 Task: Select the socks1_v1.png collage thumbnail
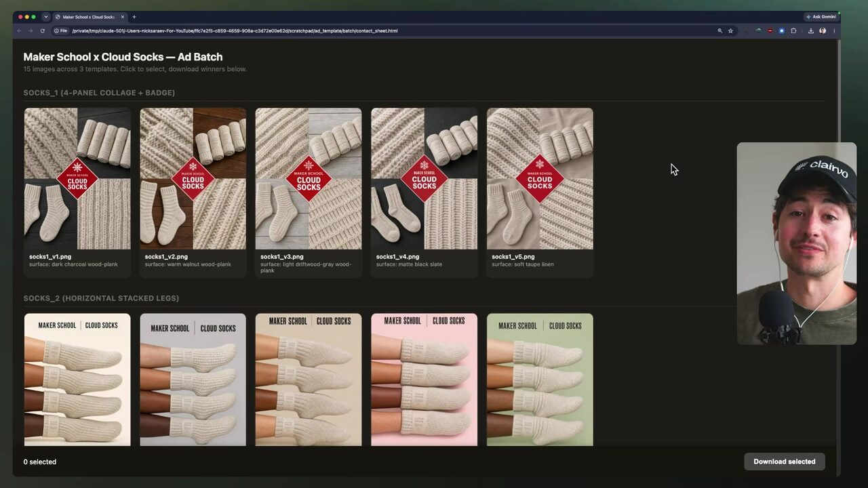pyautogui.click(x=77, y=179)
